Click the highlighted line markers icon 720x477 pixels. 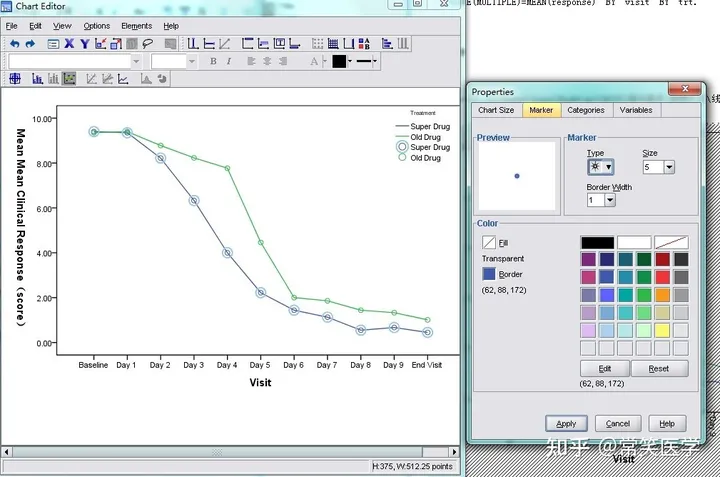point(69,79)
